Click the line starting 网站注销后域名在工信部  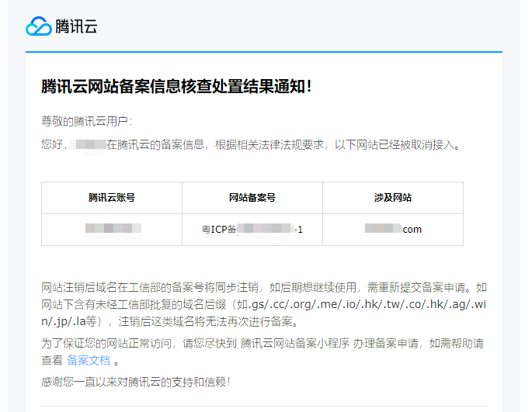pyautogui.click(x=264, y=288)
